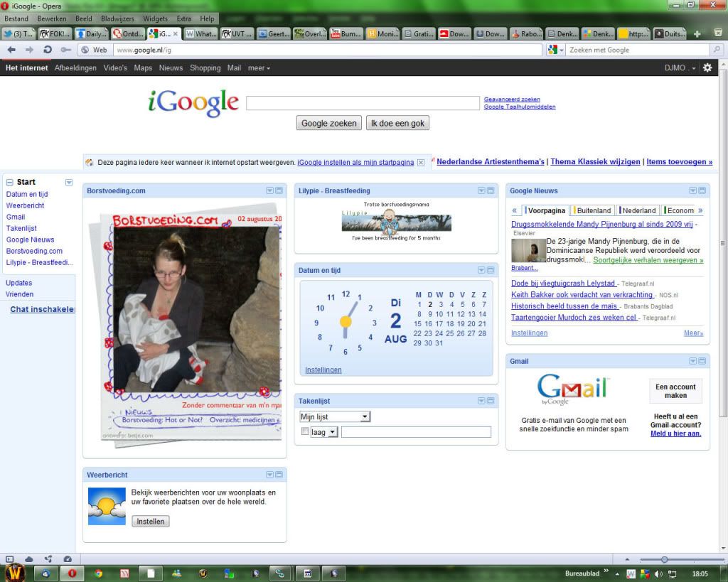Show hidden system tray icons
The height and width of the screenshot is (582, 728).
pyautogui.click(x=617, y=573)
